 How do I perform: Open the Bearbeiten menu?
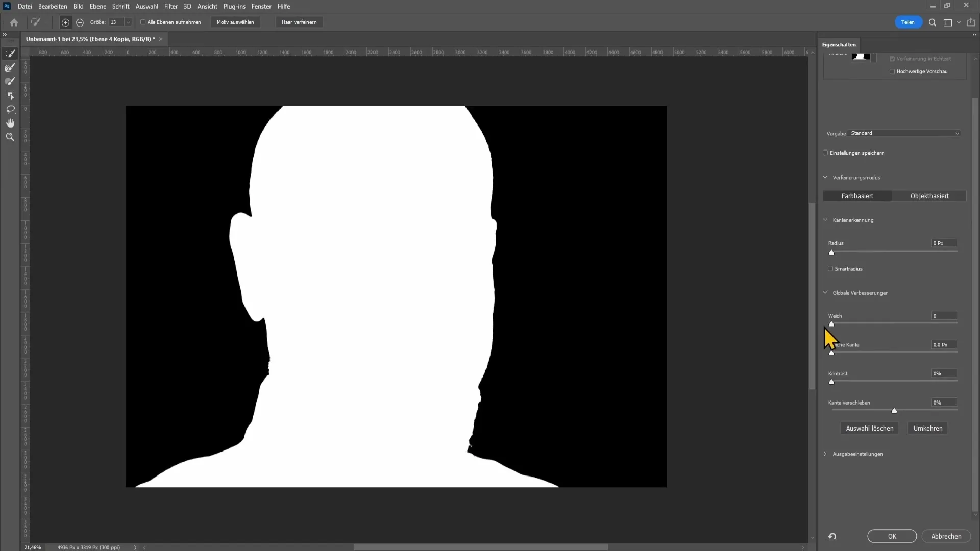pyautogui.click(x=53, y=6)
